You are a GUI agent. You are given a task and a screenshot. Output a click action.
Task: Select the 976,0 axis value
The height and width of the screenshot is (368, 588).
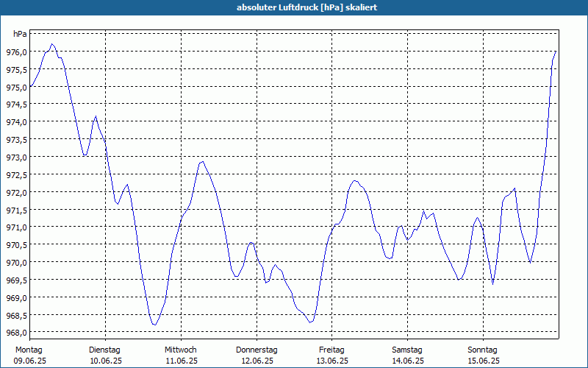click(16, 52)
